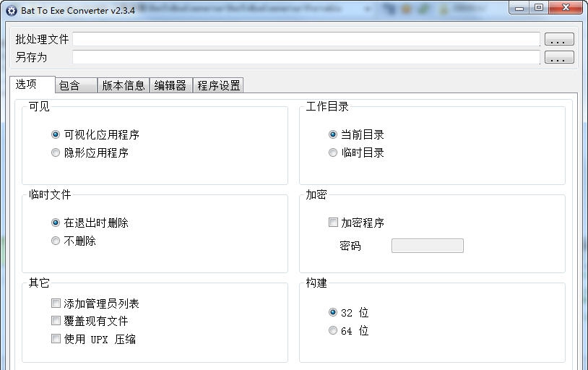Minimize the Bat To Exe Converter window
The image size is (588, 370).
519,7
